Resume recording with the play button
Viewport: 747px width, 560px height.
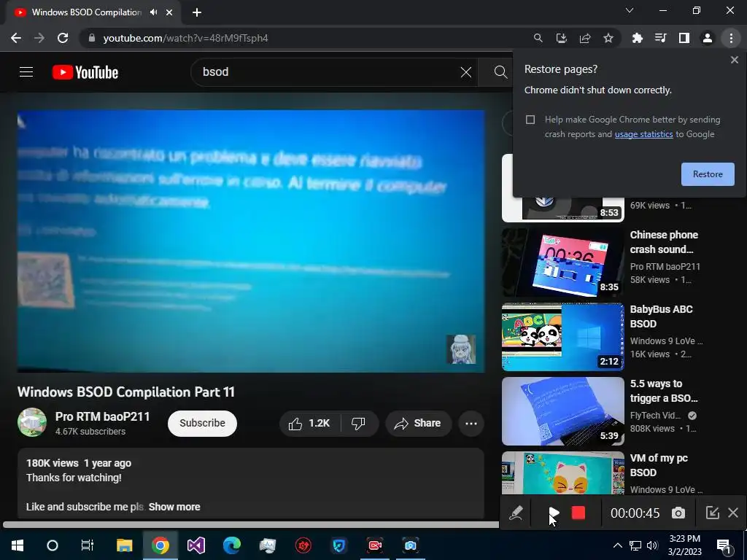pos(553,513)
